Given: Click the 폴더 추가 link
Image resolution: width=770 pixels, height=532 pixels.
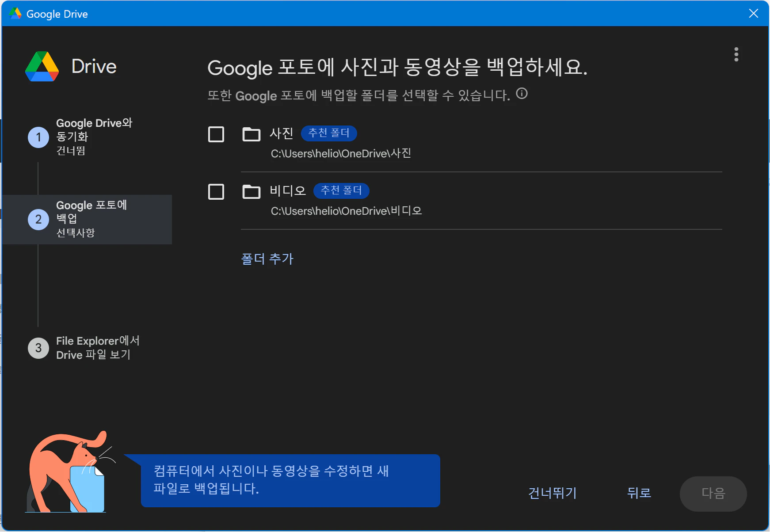Looking at the screenshot, I should [x=267, y=258].
